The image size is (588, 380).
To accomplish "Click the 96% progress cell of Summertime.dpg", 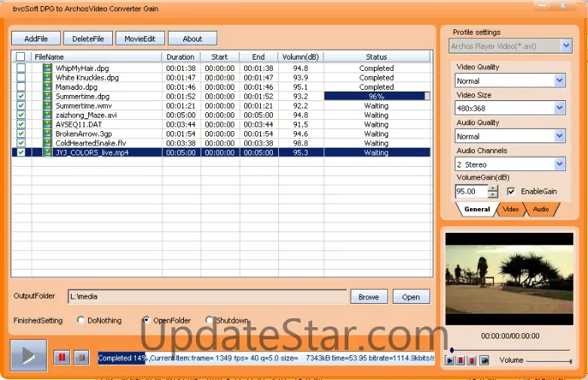I will 376,96.
